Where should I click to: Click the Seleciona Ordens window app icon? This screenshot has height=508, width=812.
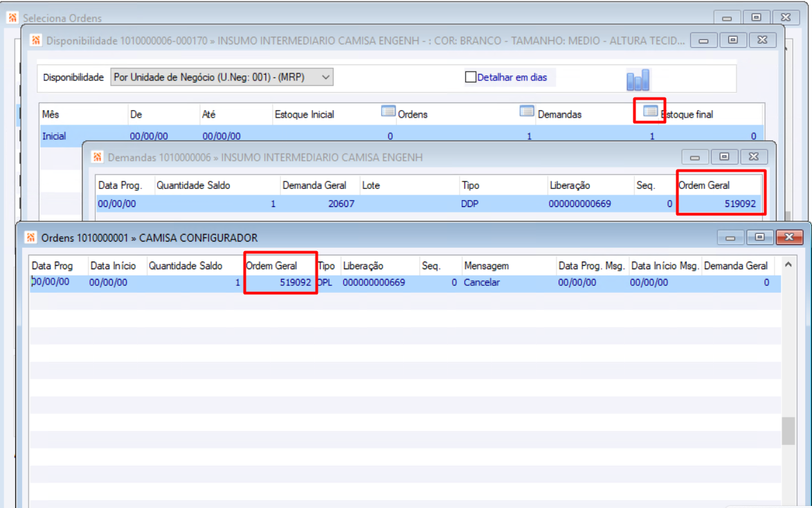13,17
